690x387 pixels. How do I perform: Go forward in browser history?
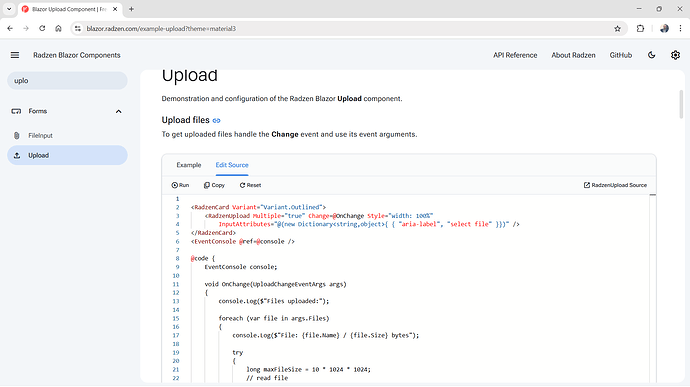click(26, 29)
